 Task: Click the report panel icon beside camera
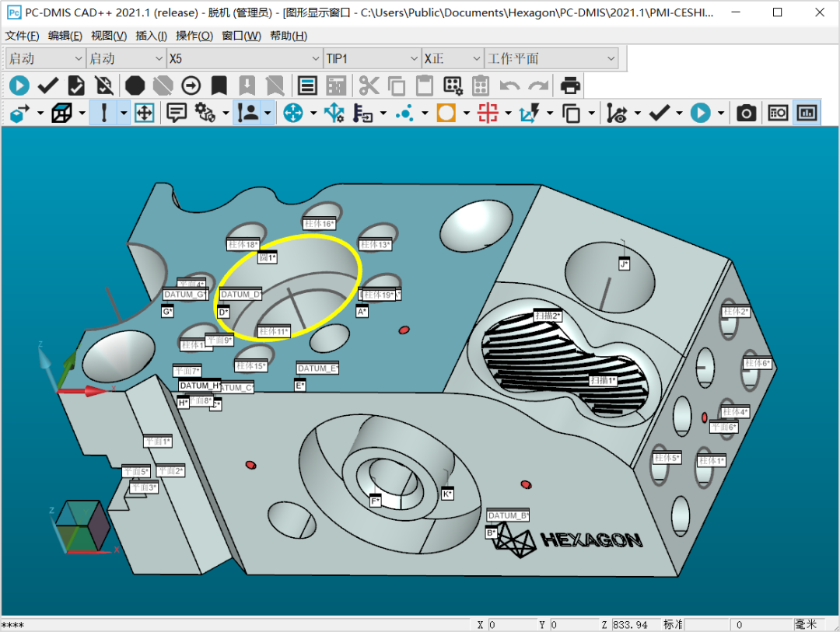(x=778, y=113)
